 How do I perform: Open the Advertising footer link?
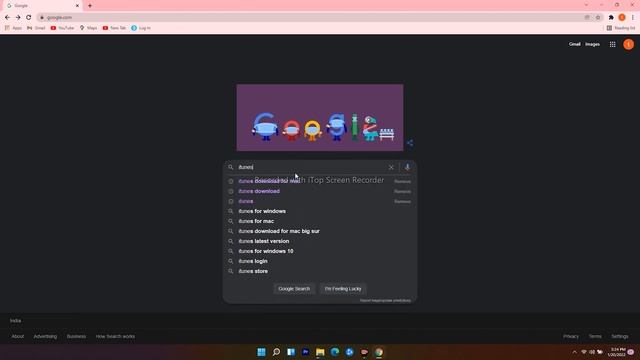coord(45,336)
